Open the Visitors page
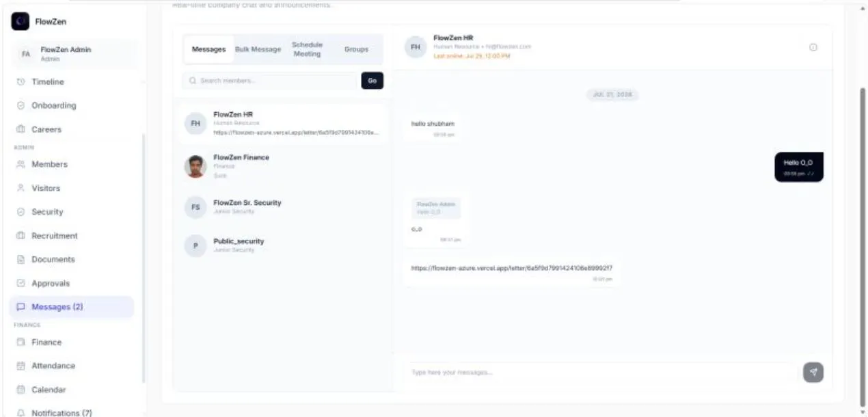Viewport: 868px width, 417px height. (x=45, y=188)
